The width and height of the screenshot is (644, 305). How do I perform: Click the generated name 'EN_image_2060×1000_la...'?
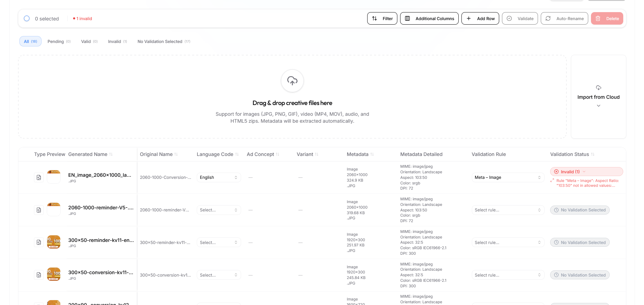pos(100,175)
